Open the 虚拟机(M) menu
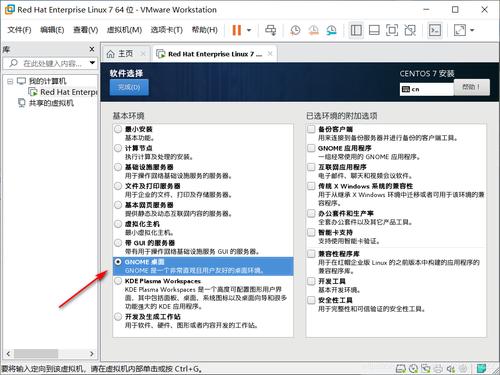 point(124,30)
